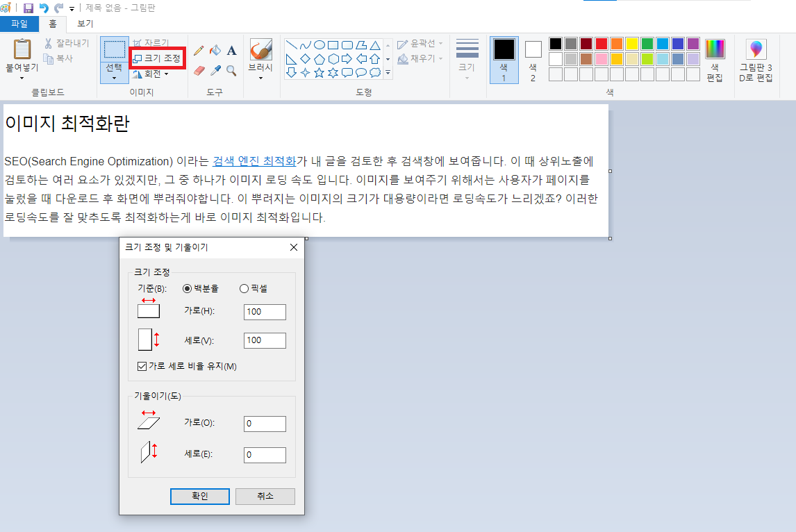796x532 pixels.
Task: Select the red color swatch
Action: pyautogui.click(x=602, y=43)
